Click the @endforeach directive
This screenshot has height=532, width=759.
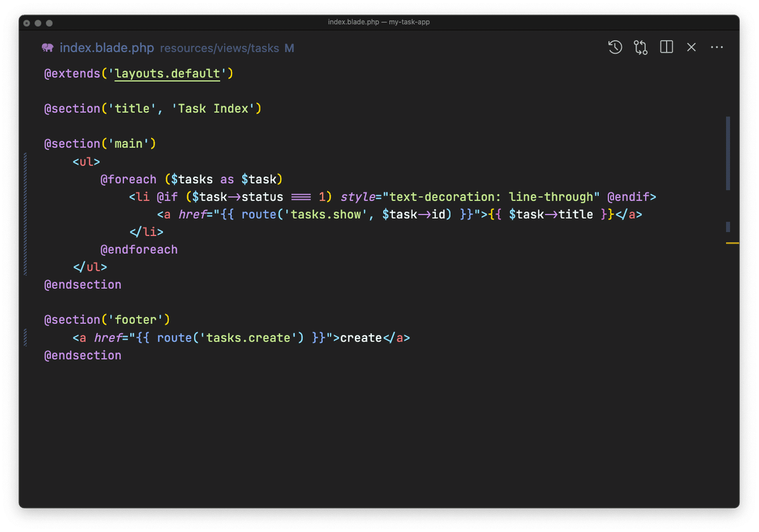(x=139, y=250)
